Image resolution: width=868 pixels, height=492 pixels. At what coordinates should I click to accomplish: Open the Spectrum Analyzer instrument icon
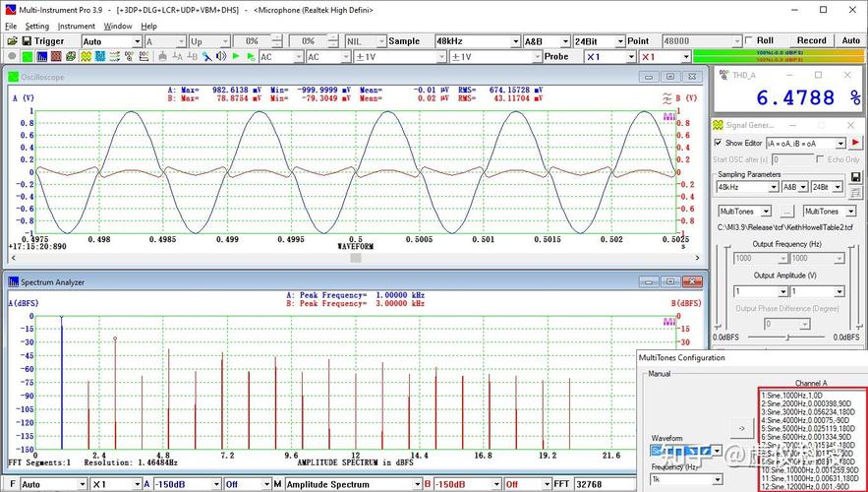pos(41,56)
